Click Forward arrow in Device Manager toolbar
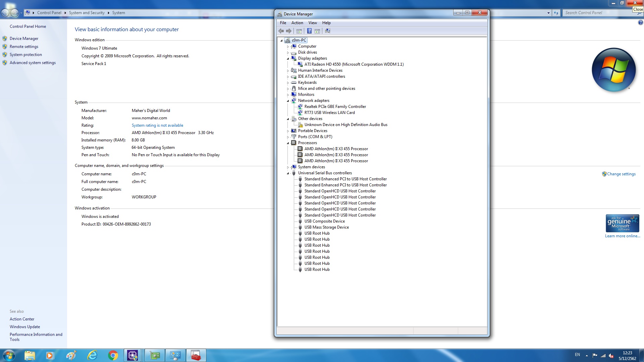644x362 pixels. [288, 31]
